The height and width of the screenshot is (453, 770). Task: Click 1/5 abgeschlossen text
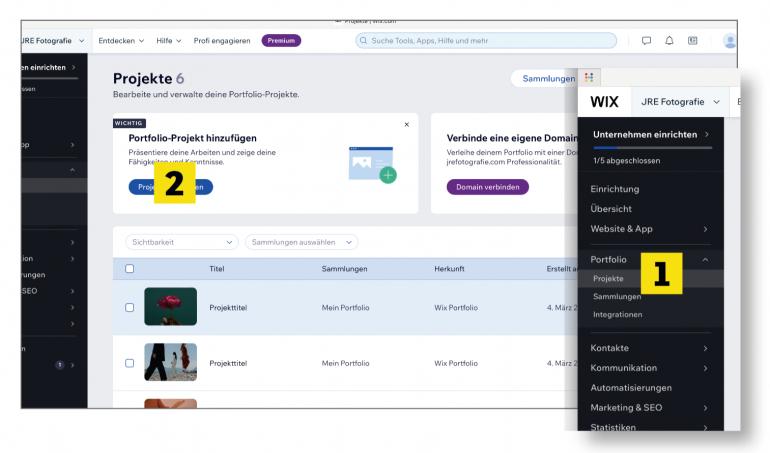(x=627, y=161)
